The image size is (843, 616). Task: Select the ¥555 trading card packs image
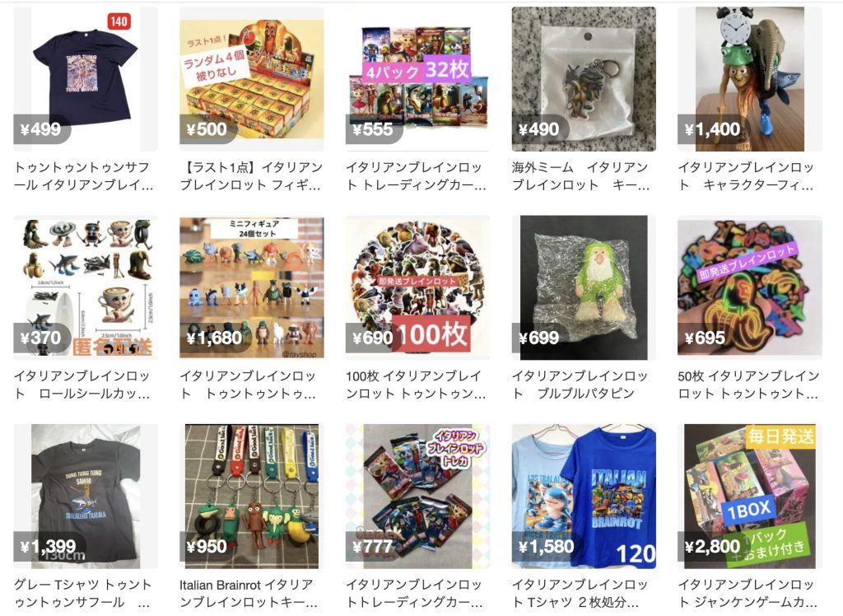(417, 79)
